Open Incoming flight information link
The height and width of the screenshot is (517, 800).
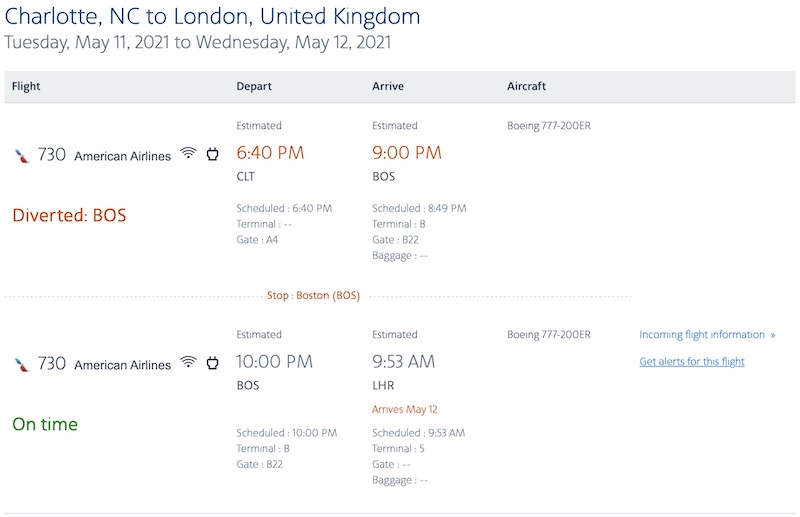[x=702, y=334]
